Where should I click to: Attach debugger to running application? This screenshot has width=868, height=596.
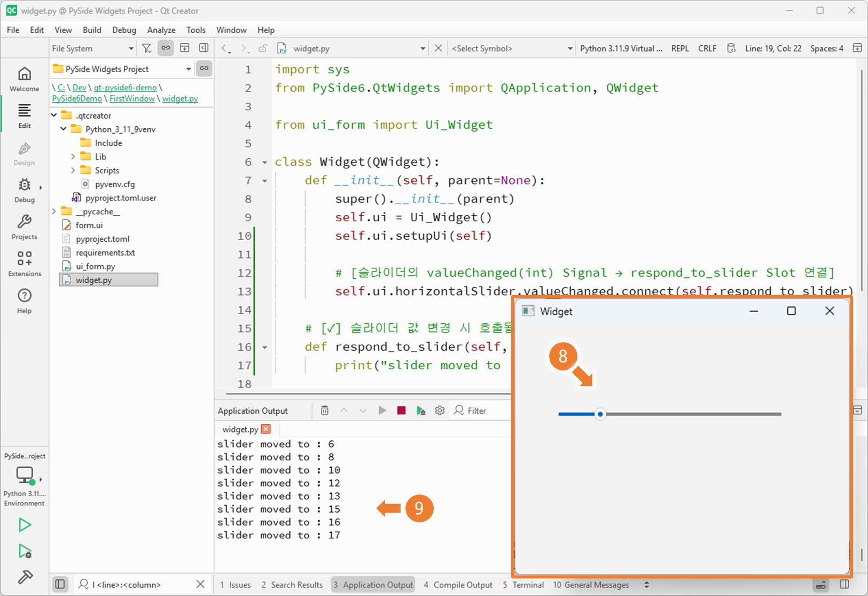[x=421, y=411]
